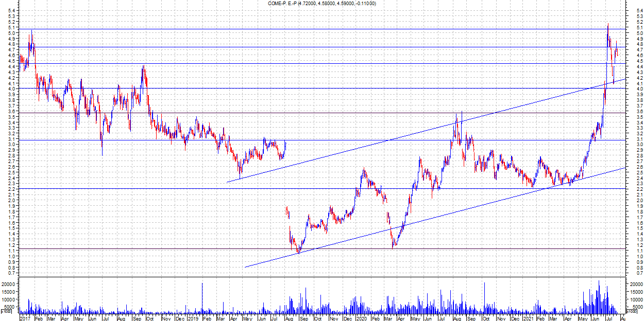Click the 2017 year label on the time axis
This screenshot has height=321, width=644.
(x=25, y=318)
